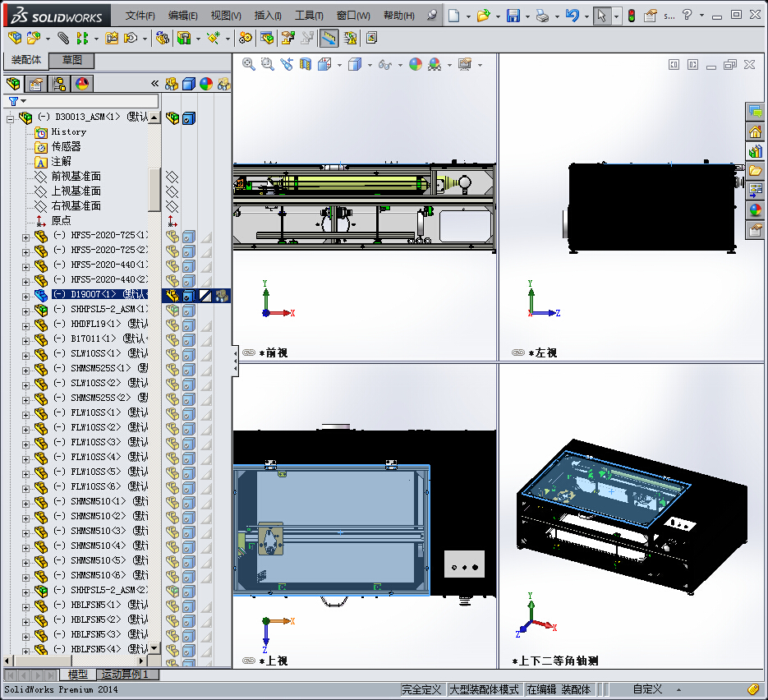Click the Display Style cube icon
The height and width of the screenshot is (700, 768).
click(355, 64)
